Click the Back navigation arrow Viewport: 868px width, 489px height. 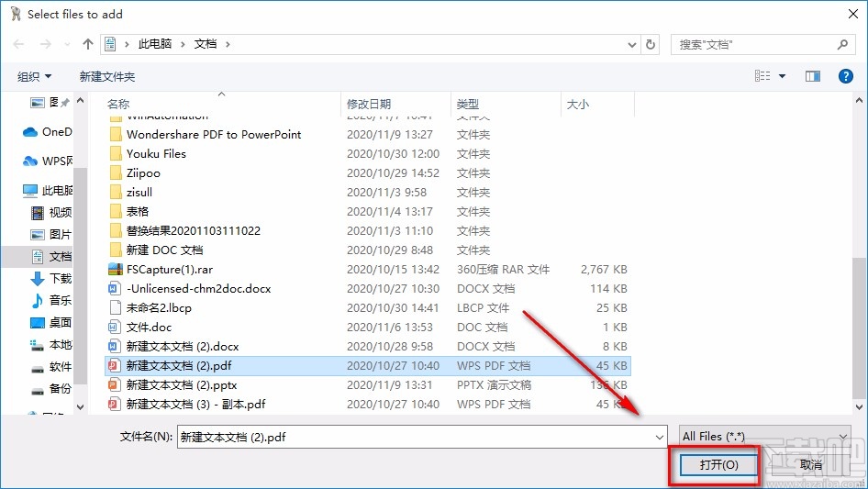coord(18,44)
